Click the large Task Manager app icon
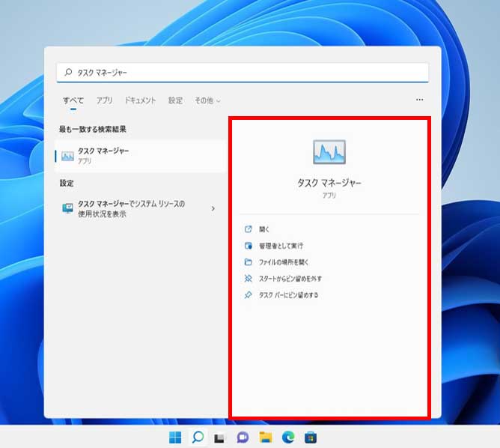 (329, 152)
